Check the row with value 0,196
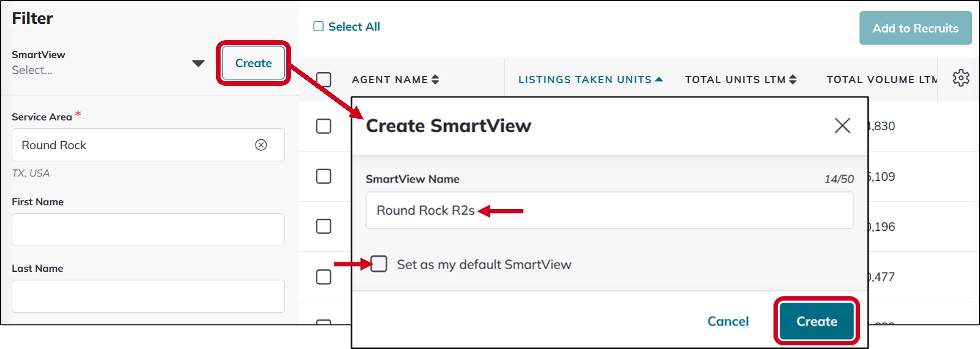The height and width of the screenshot is (349, 980). pyautogui.click(x=324, y=227)
